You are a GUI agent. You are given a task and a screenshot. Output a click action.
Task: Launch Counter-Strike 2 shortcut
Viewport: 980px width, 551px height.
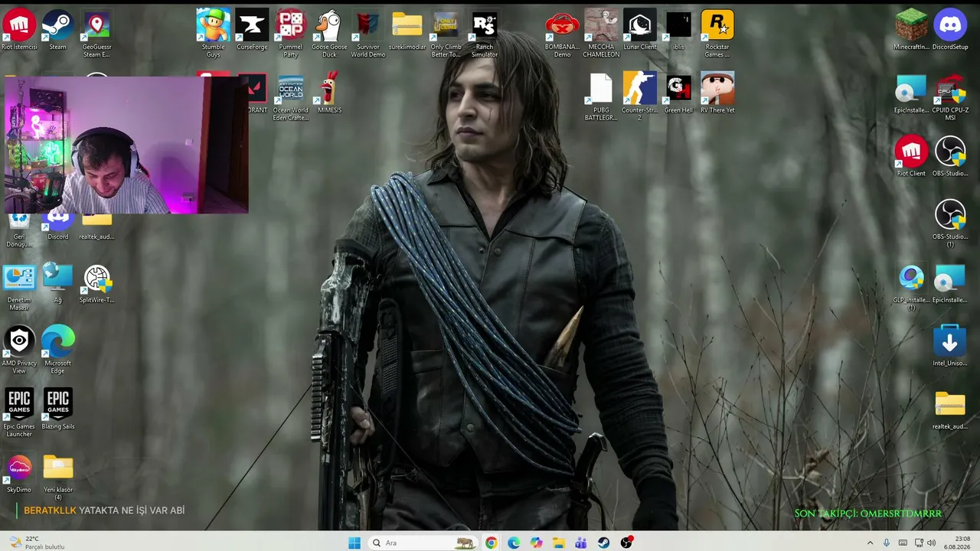point(640,97)
